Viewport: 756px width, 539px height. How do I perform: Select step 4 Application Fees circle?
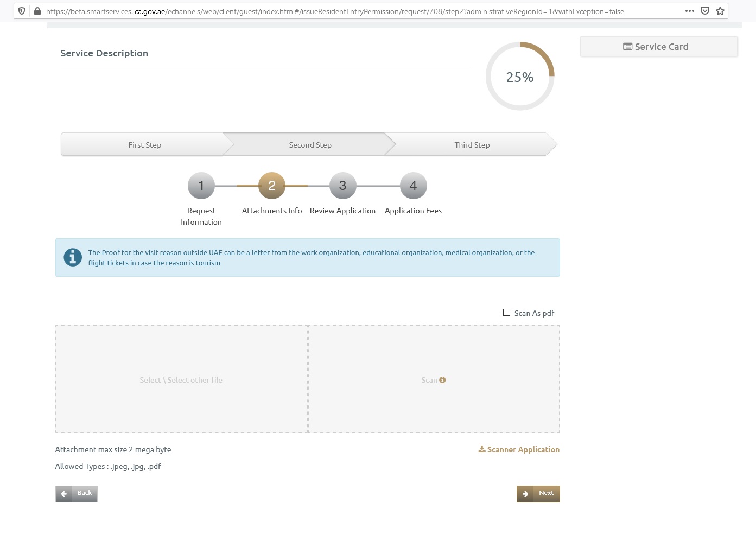pos(413,185)
